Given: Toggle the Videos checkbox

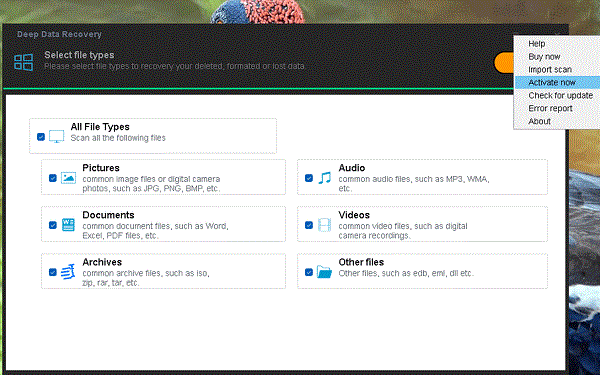Looking at the screenshot, I should (309, 225).
